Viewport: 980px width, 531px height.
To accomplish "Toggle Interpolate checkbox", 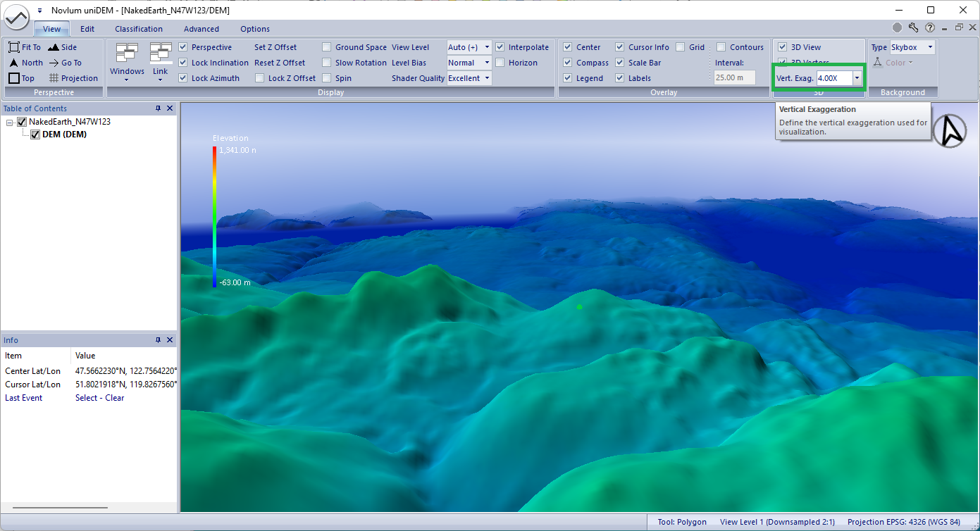I will [500, 47].
